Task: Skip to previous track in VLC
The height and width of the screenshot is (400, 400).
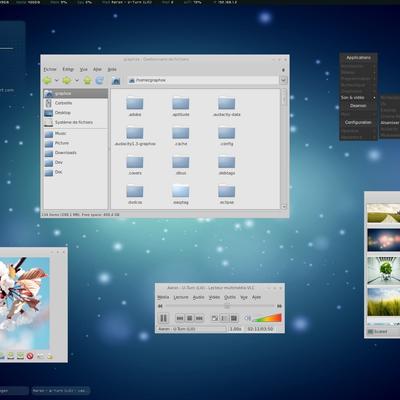Action: coord(180,318)
